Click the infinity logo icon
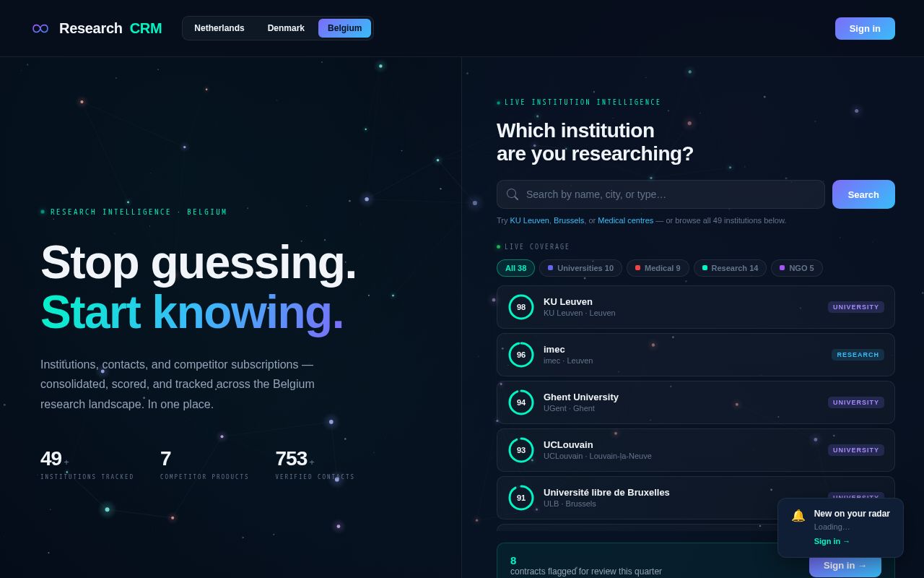This screenshot has height=578, width=924. pyautogui.click(x=40, y=28)
